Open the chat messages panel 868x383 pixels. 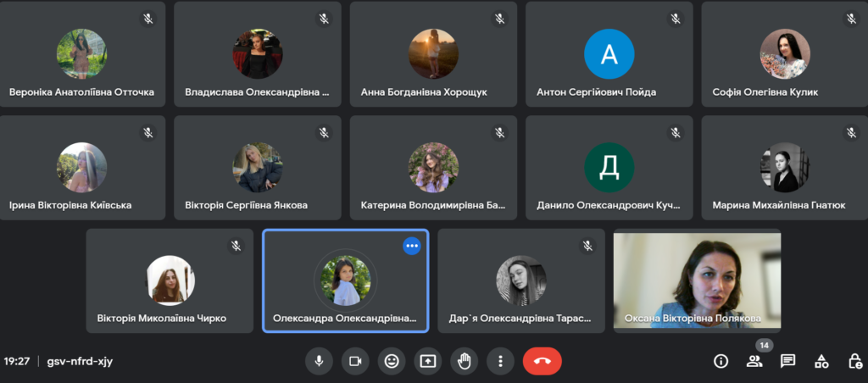[787, 361]
